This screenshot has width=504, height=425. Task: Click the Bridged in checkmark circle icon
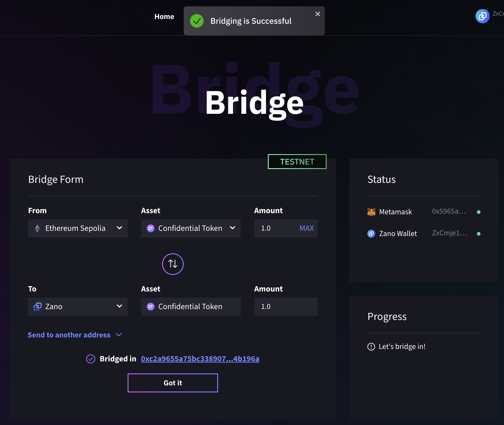[x=90, y=359]
